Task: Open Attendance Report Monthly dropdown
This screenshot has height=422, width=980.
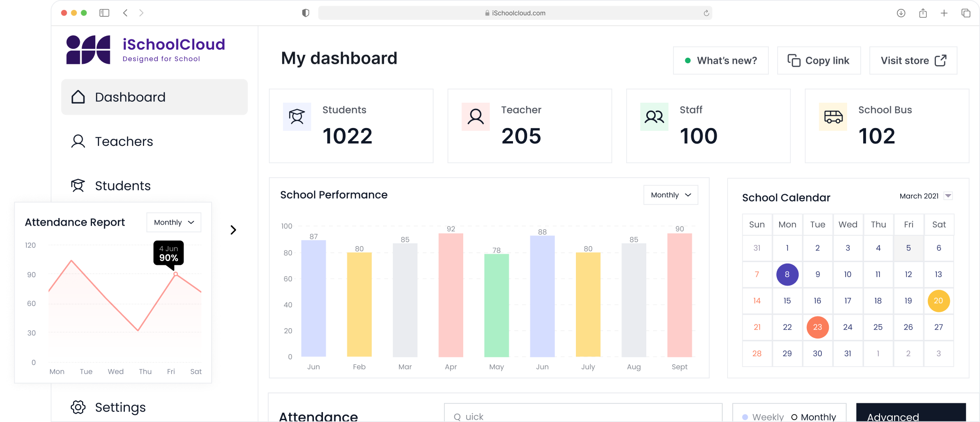Action: 174,222
